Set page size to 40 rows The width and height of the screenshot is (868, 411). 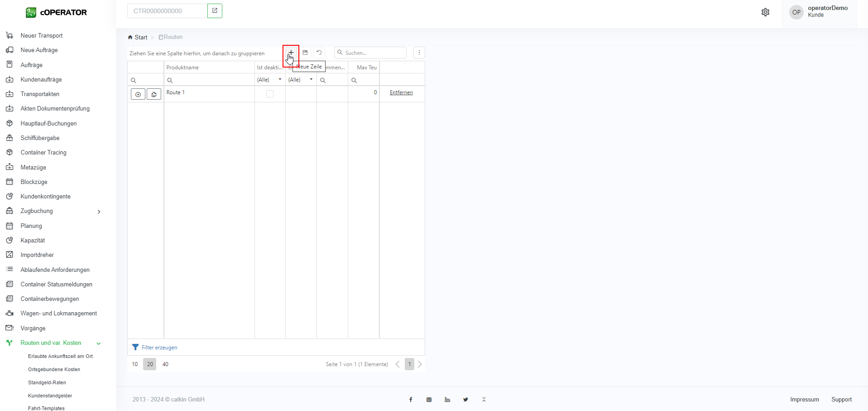165,364
